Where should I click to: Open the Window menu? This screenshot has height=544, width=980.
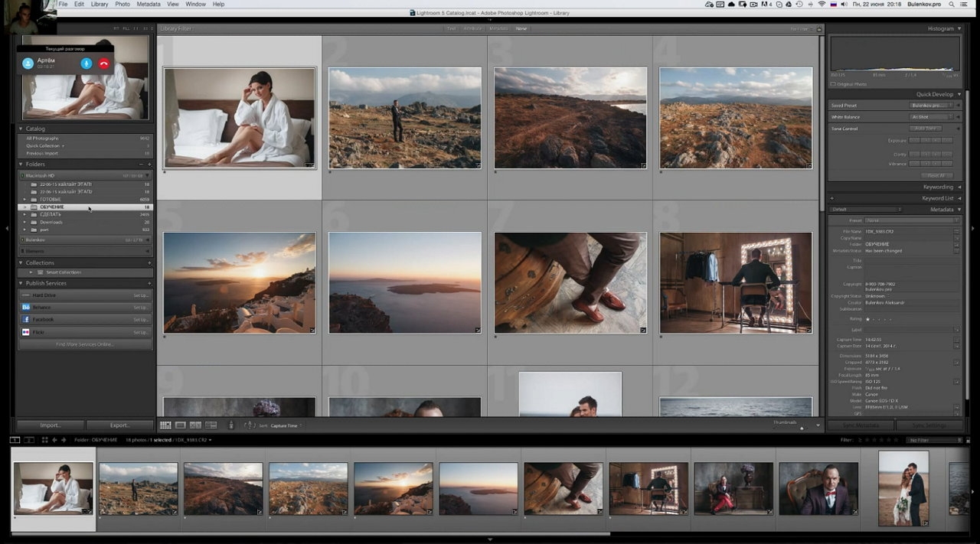[195, 4]
